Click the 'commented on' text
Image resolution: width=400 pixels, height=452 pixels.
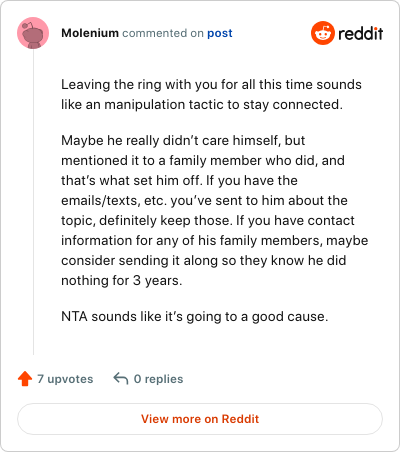point(163,33)
